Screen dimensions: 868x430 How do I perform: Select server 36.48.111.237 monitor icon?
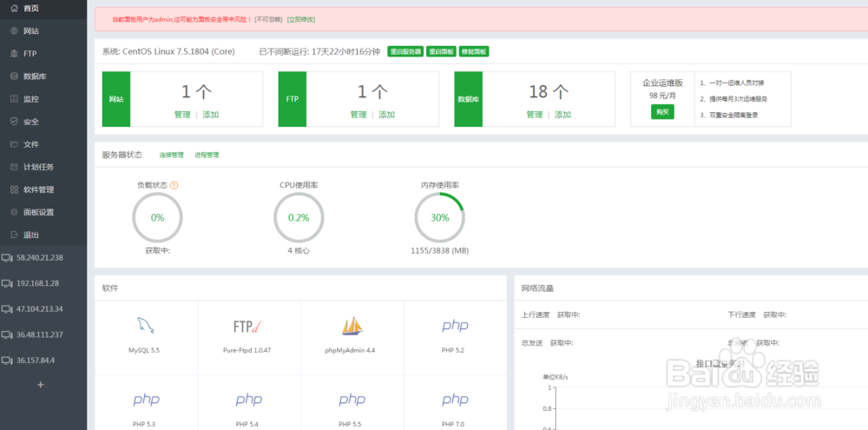click(x=7, y=334)
